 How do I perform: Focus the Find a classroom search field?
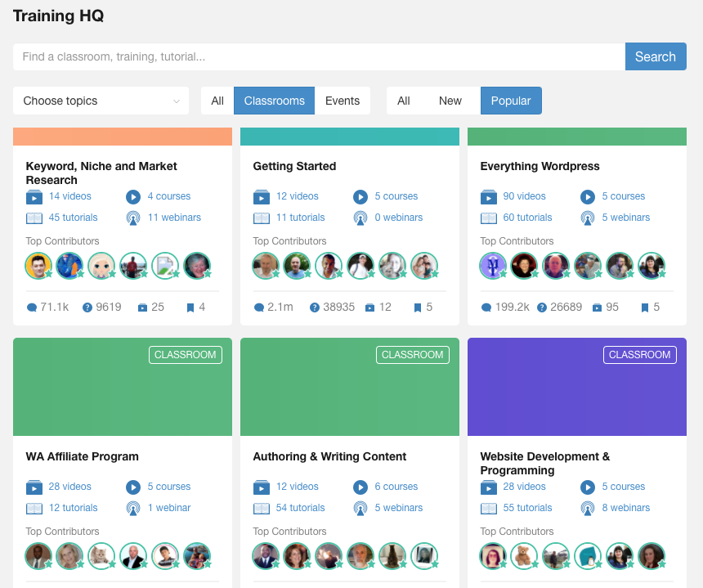point(319,57)
